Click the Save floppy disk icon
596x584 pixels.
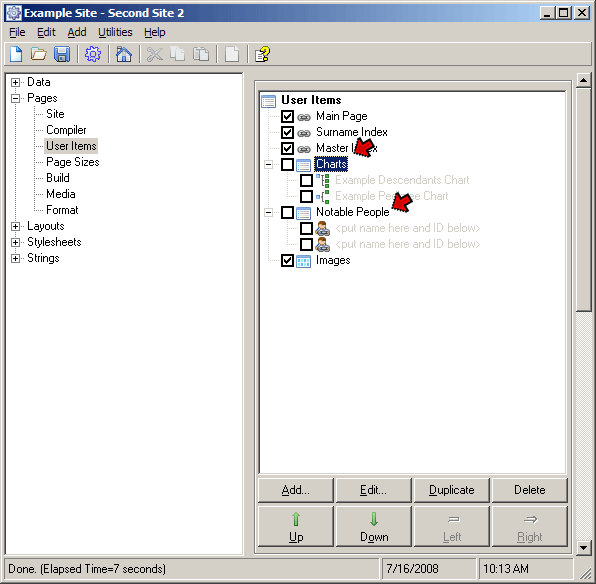point(62,54)
